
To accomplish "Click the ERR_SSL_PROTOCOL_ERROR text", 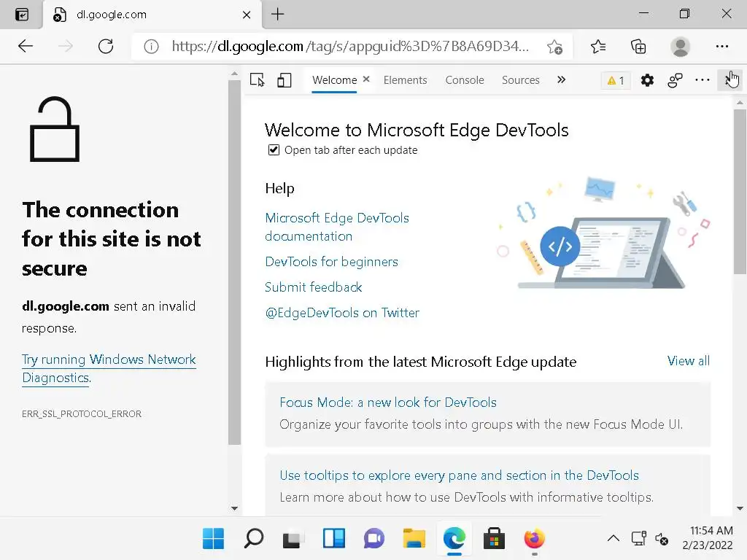I will click(x=82, y=414).
